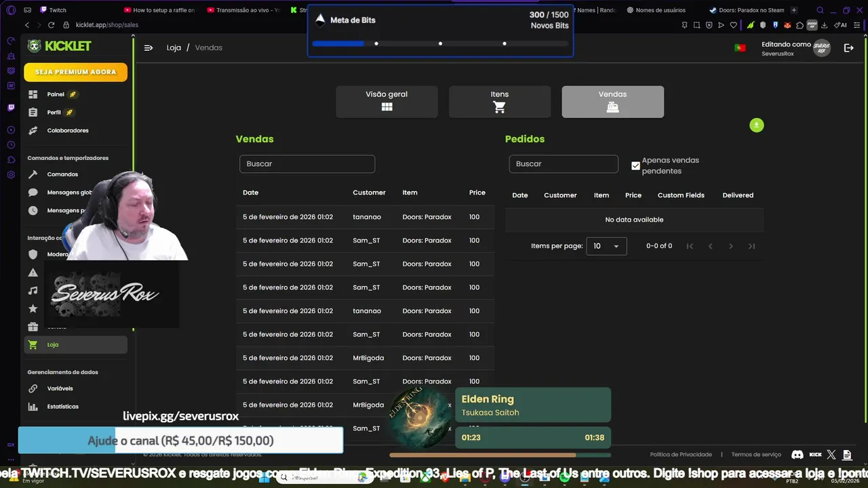Focus the Vendas Buscar search field
Screen dimensions: 868x488
(x=307, y=164)
